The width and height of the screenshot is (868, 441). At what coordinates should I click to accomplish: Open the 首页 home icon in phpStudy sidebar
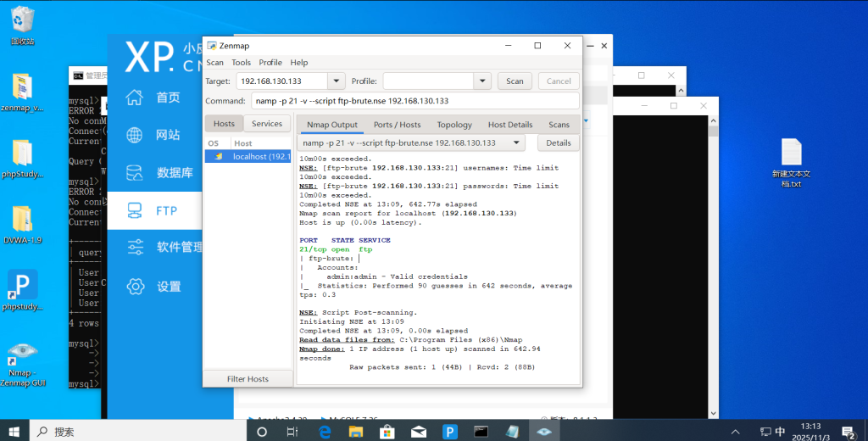pyautogui.click(x=136, y=97)
